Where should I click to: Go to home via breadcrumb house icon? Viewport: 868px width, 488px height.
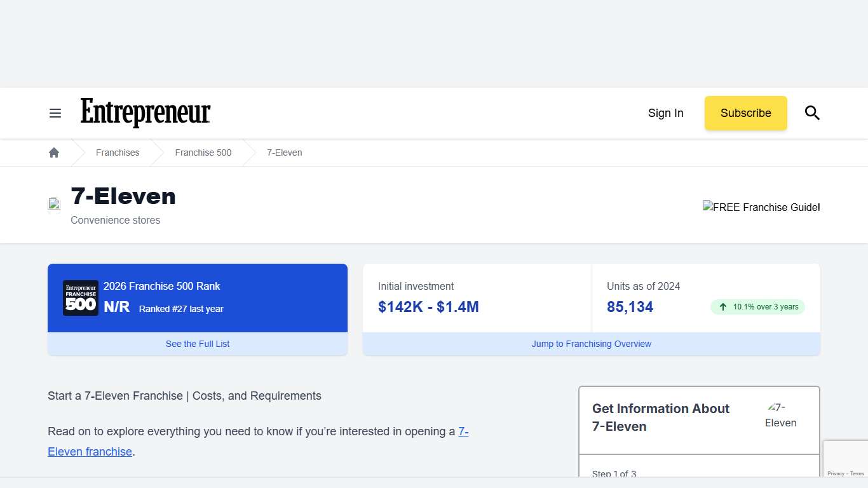pyautogui.click(x=54, y=152)
